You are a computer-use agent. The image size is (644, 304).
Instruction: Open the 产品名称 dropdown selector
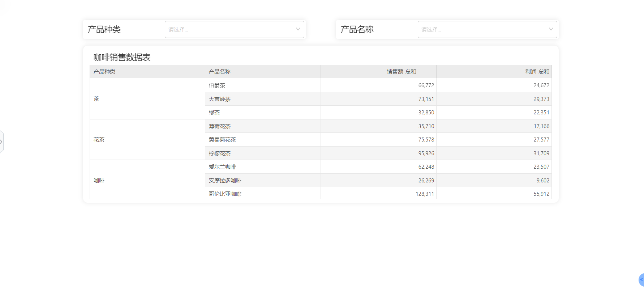click(x=487, y=29)
